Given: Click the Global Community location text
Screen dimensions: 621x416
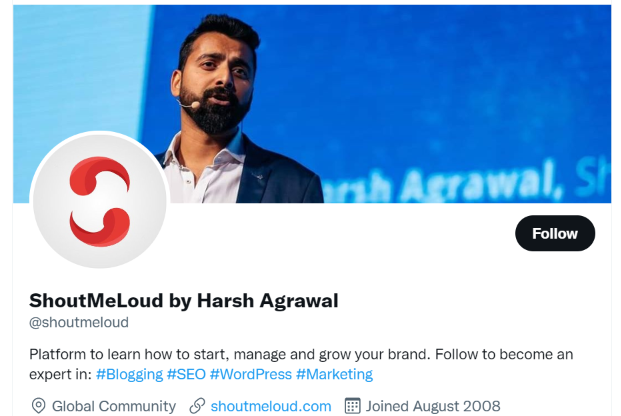Looking at the screenshot, I should pyautogui.click(x=114, y=406).
